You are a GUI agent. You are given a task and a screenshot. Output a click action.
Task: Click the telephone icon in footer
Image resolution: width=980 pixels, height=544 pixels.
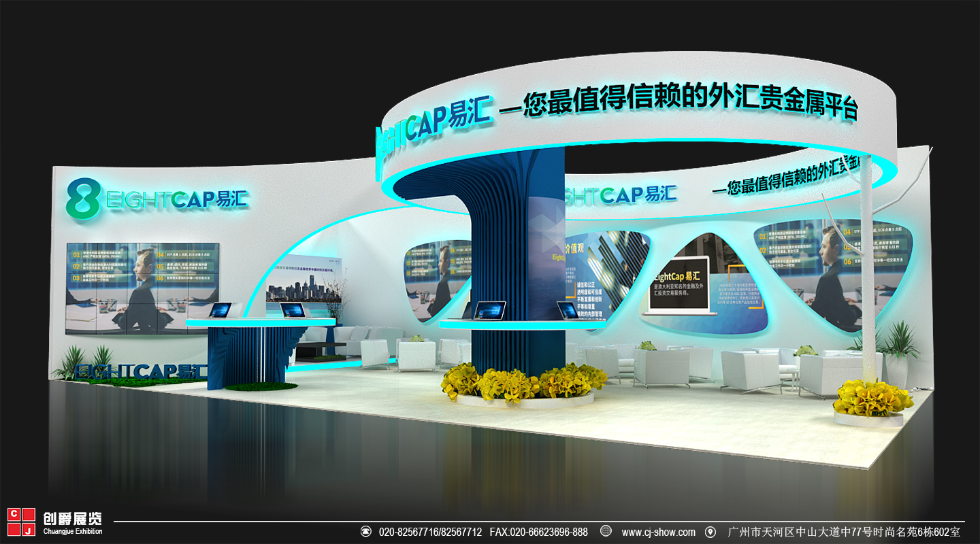click(x=366, y=531)
